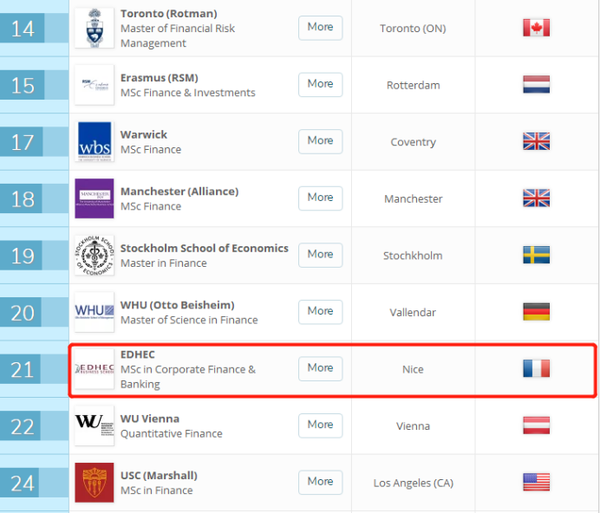Click the German flag icon
Viewport: 600px width, 513px height.
tap(536, 312)
